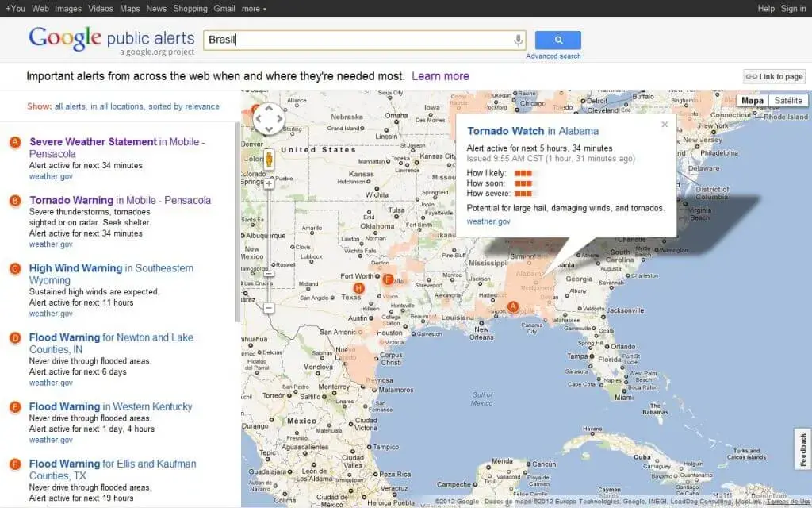Click the blue search magnifier button
Image resolution: width=812 pixels, height=508 pixels.
click(557, 40)
